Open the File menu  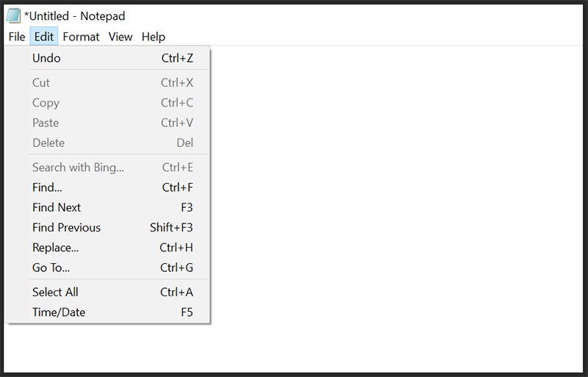(17, 37)
